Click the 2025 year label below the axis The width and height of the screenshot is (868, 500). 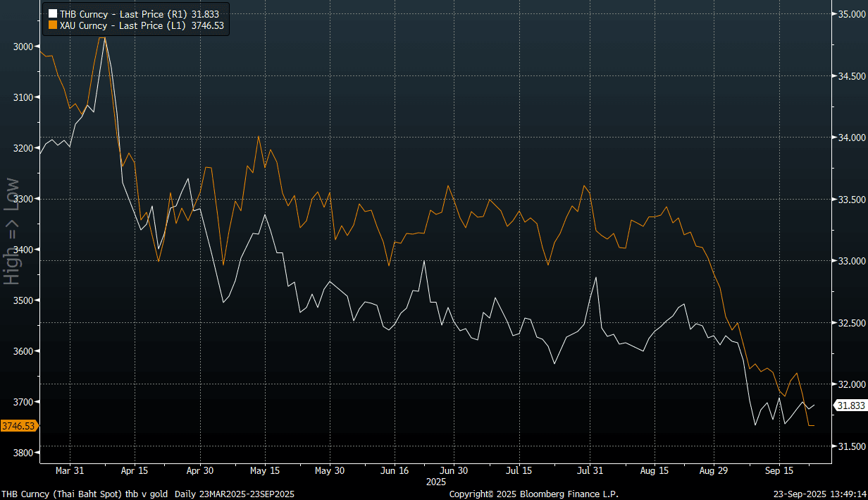437,482
